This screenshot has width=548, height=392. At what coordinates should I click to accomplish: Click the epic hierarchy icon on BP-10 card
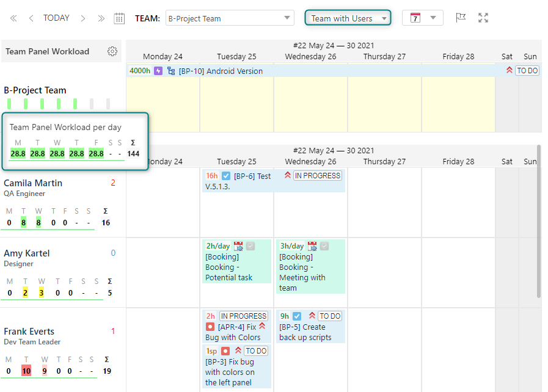[x=171, y=70]
